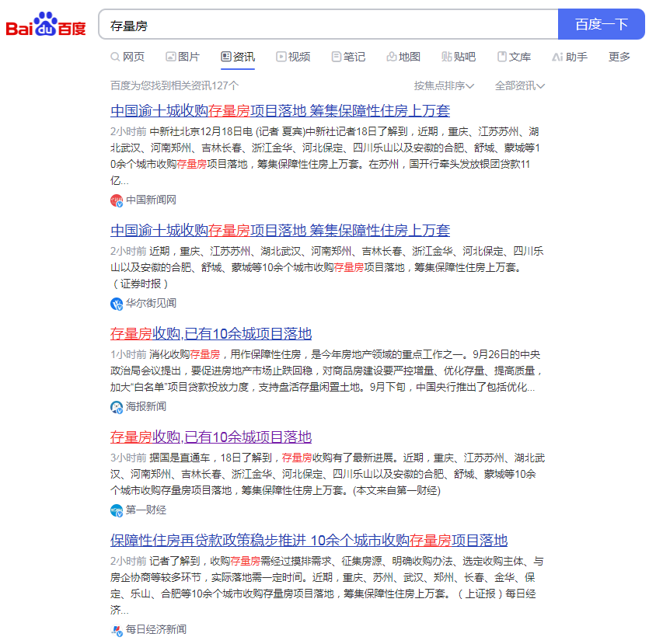Click the search box containing 存量房

click(326, 25)
